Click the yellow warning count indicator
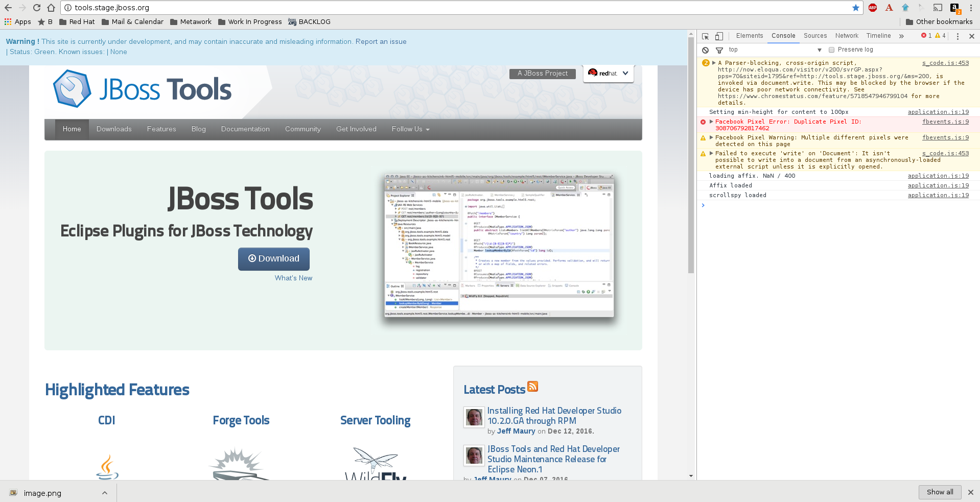Screen dimensions: 980x502 pyautogui.click(x=940, y=36)
